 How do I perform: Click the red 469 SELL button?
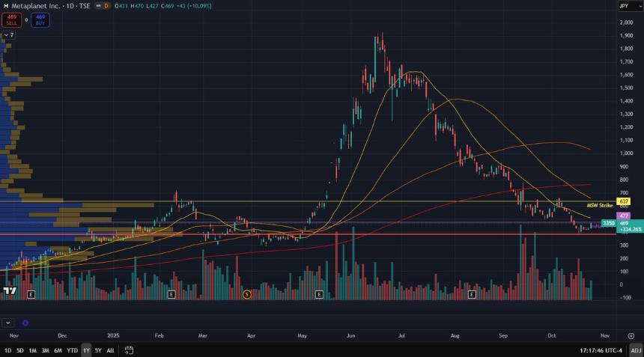11,19
